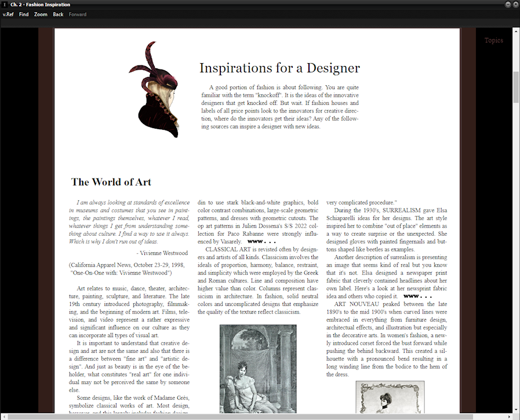520x420 pixels.
Task: Open the v.Ref menu
Action: tap(8, 14)
